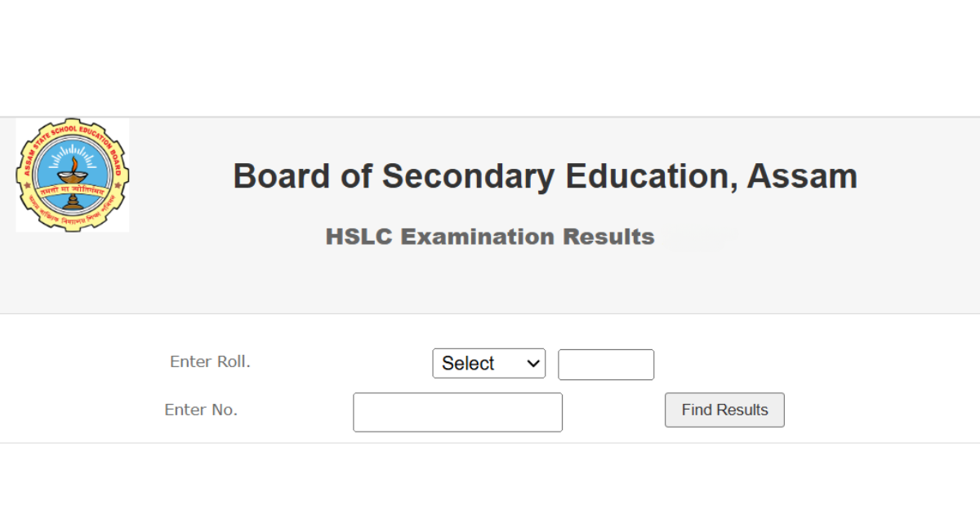The width and height of the screenshot is (980, 514).
Task: Open the Select dropdown for roll
Action: (x=488, y=364)
